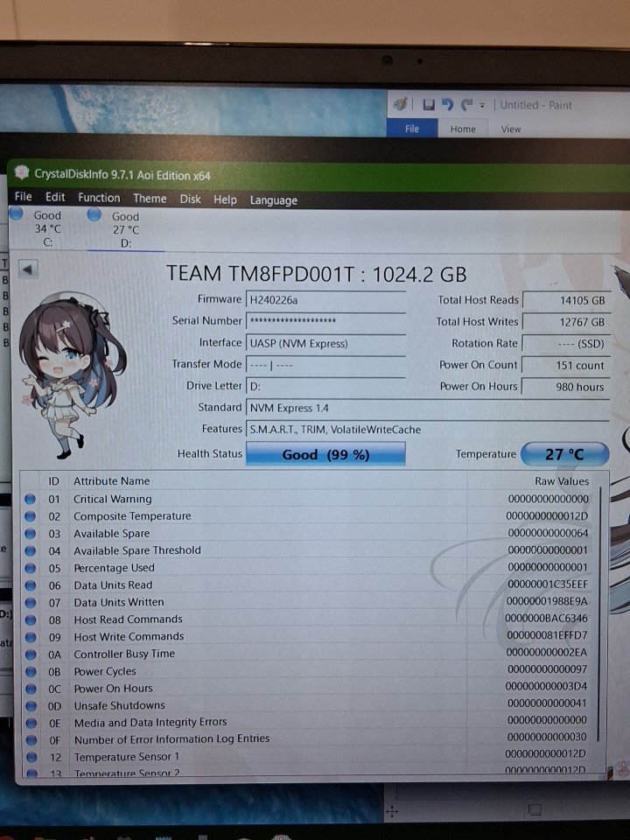Click the 27 °C temperature button
This screenshot has width=630, height=840.
pyautogui.click(x=564, y=454)
